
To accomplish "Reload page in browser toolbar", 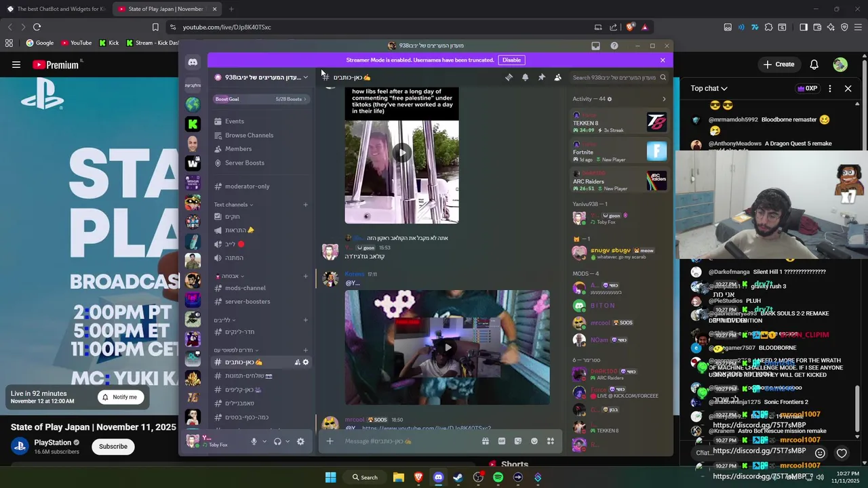I will pos(37,27).
